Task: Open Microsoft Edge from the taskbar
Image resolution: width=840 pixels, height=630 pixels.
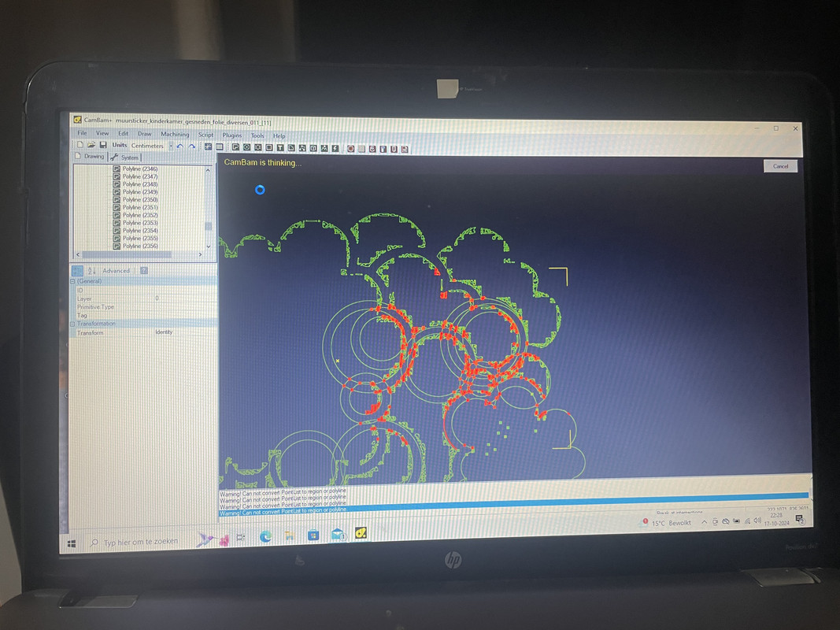Action: tap(265, 535)
